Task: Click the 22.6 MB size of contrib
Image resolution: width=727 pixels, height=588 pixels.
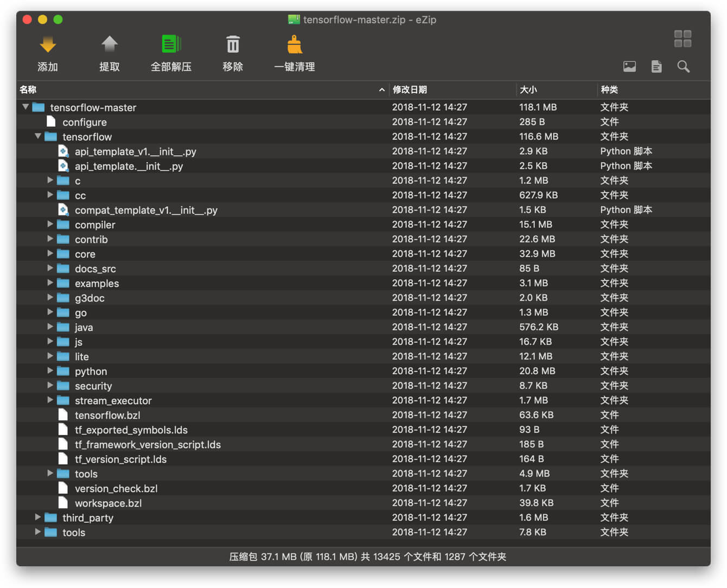Action: coord(537,239)
